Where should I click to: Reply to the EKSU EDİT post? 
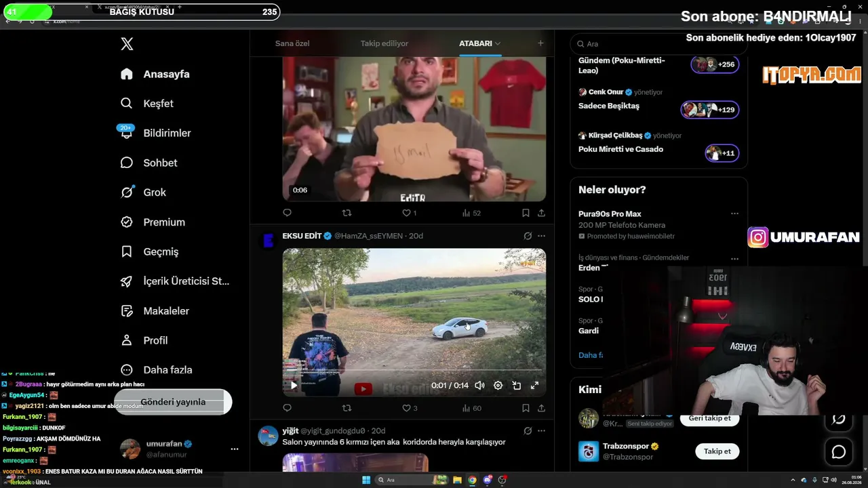click(x=287, y=408)
